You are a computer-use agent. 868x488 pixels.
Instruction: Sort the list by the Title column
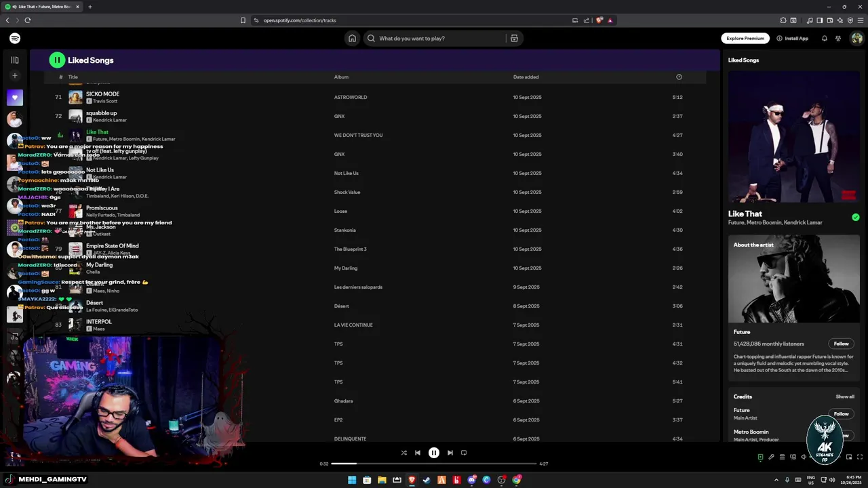(x=73, y=77)
